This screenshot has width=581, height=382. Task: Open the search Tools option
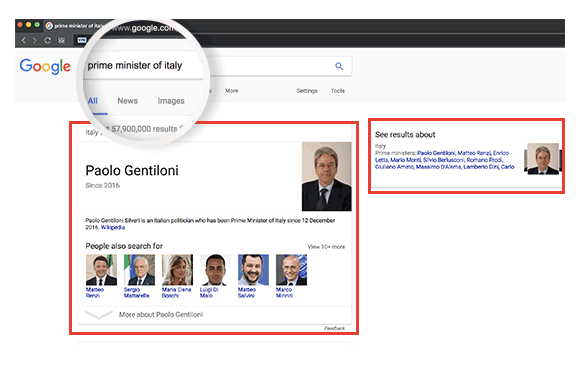coord(338,91)
